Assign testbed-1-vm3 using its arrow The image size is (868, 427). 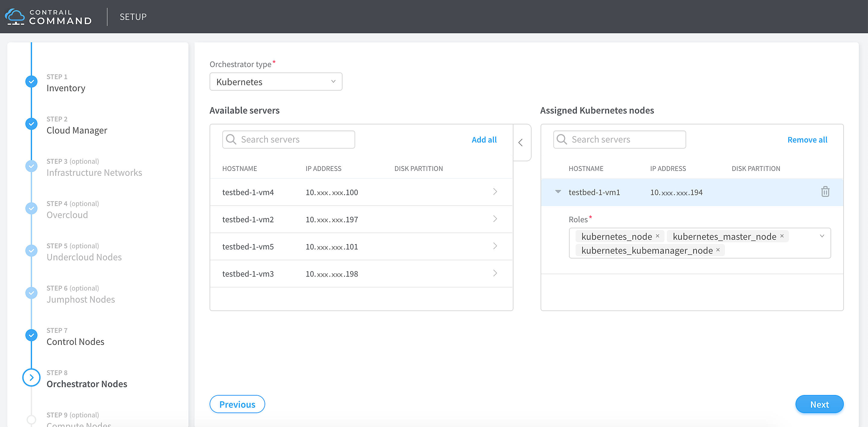tap(495, 273)
